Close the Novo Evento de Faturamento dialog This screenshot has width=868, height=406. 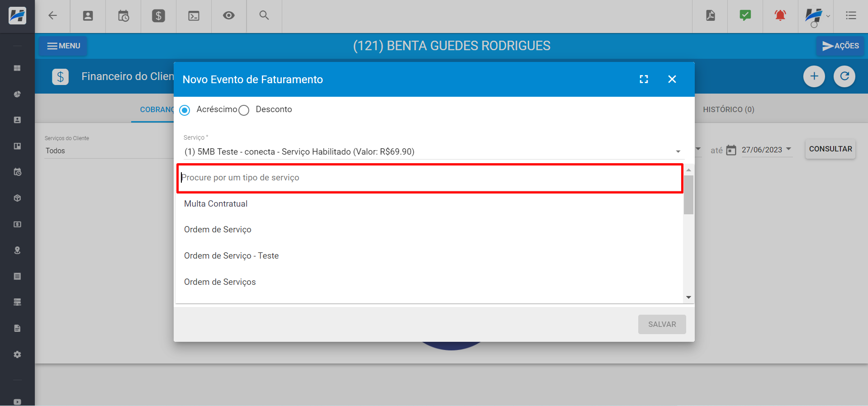click(x=672, y=79)
